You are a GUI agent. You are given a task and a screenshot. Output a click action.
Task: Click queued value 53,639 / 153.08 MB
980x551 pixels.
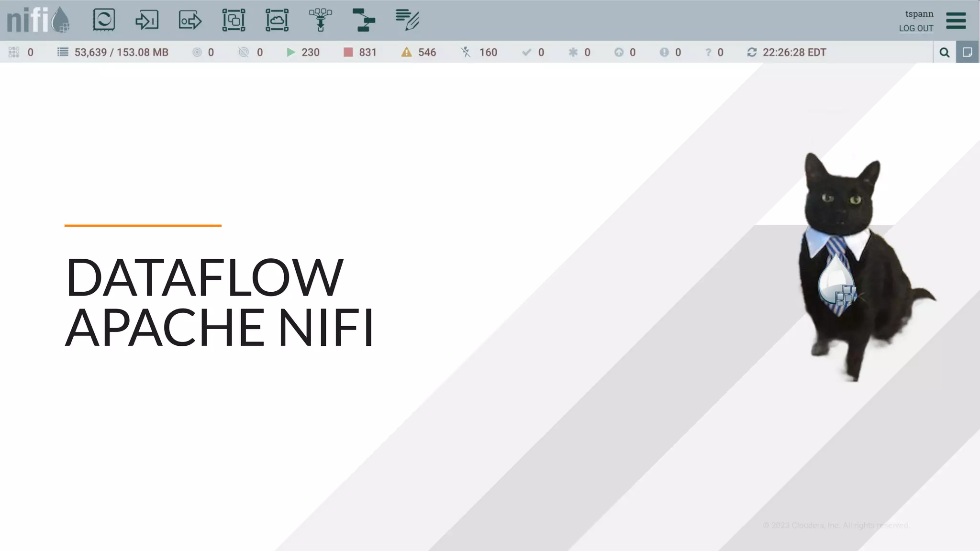click(x=122, y=52)
